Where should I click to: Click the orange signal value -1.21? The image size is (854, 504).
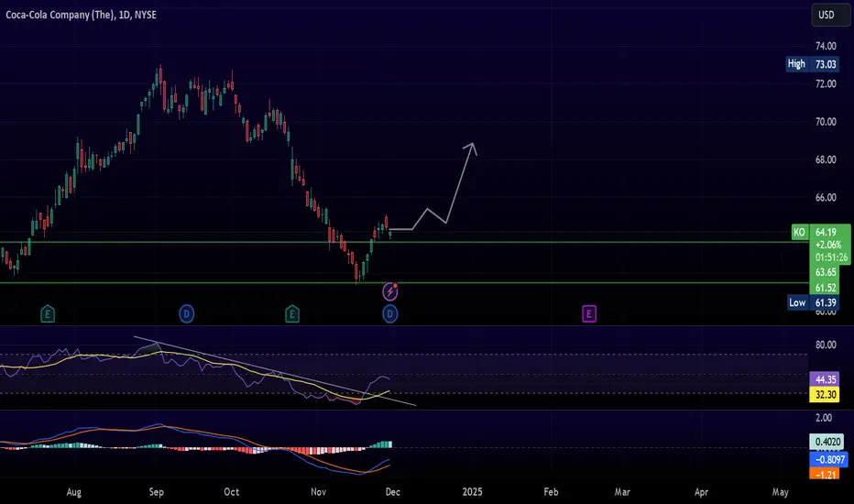[825, 474]
